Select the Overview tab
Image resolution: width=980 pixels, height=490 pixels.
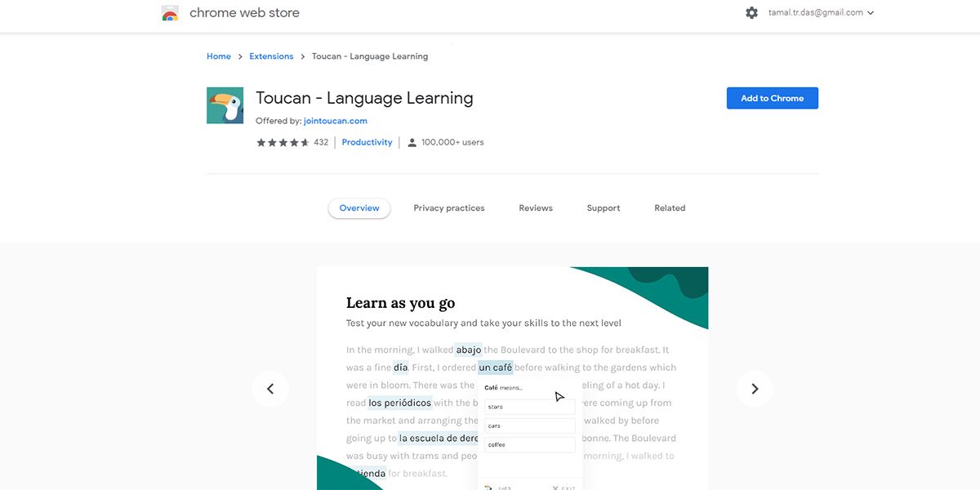coord(359,208)
